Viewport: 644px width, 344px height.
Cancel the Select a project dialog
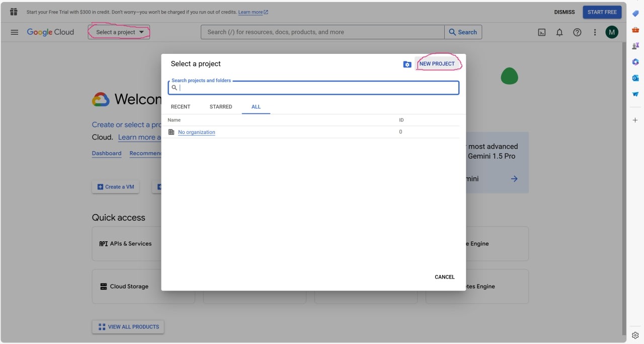coord(445,277)
